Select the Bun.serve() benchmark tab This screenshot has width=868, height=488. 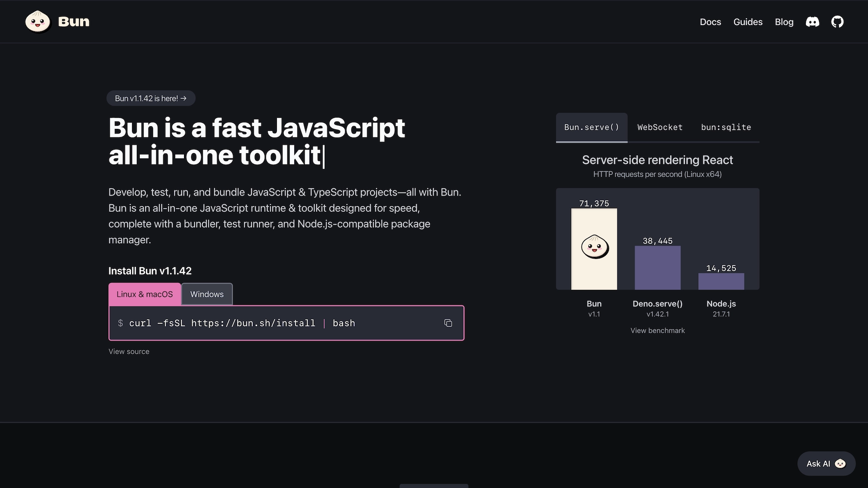(x=592, y=127)
